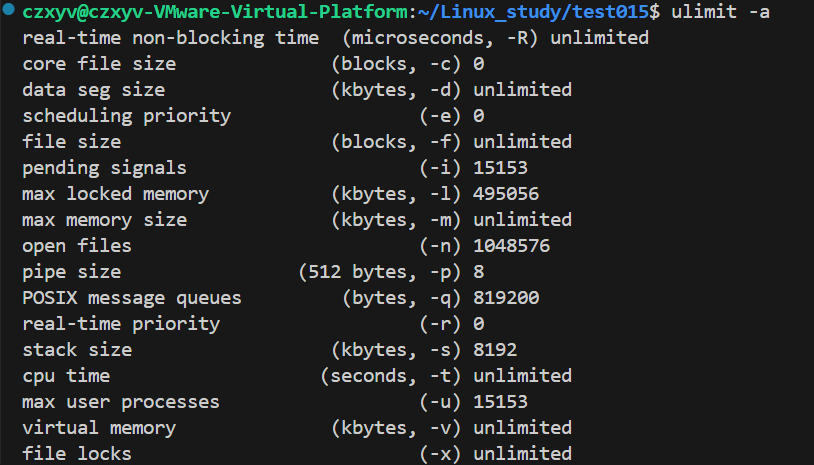Click the "file size" row label
This screenshot has height=465, width=814.
[72, 142]
